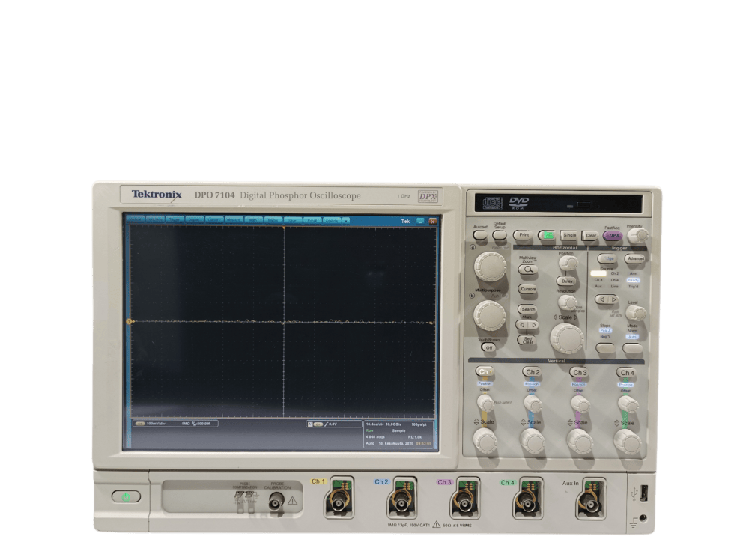749x560 pixels.
Task: Open the on-screen Cursors menu
Action: pyautogui.click(x=214, y=220)
